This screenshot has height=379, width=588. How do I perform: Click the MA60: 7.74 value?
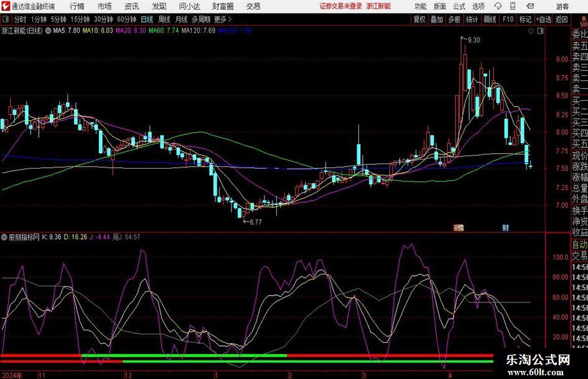164,30
